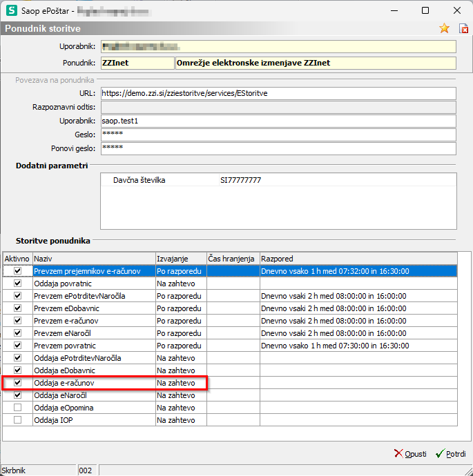Select the Davčna številka parameter row
The height and width of the screenshot is (476, 473).
pyautogui.click(x=278, y=180)
